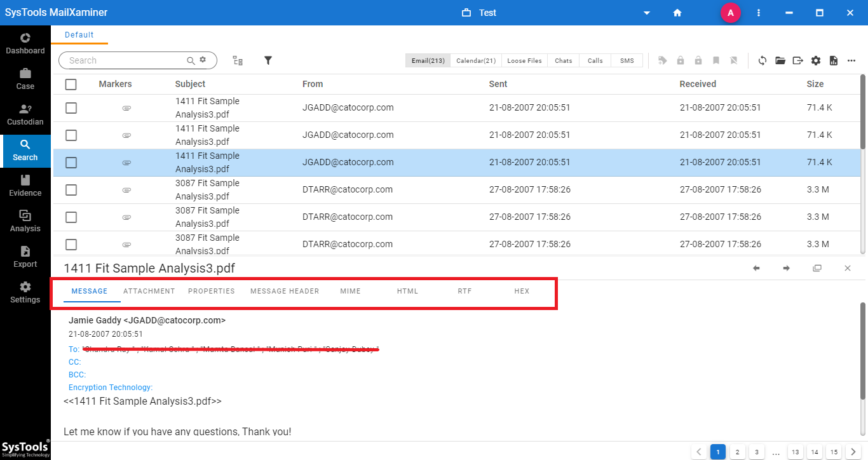The height and width of the screenshot is (460, 868).
Task: Open the report file icon
Action: coord(834,60)
